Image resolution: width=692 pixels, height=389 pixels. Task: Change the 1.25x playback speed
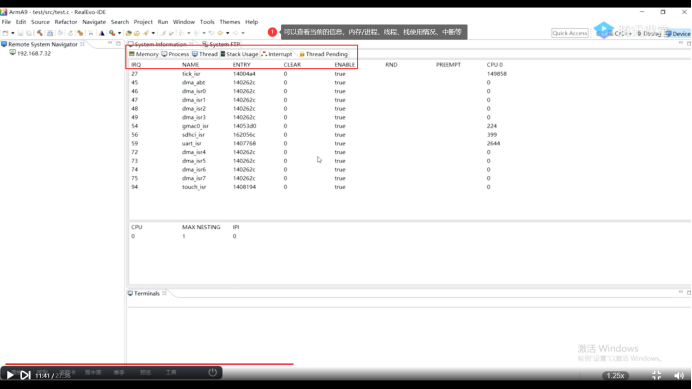[615, 375]
